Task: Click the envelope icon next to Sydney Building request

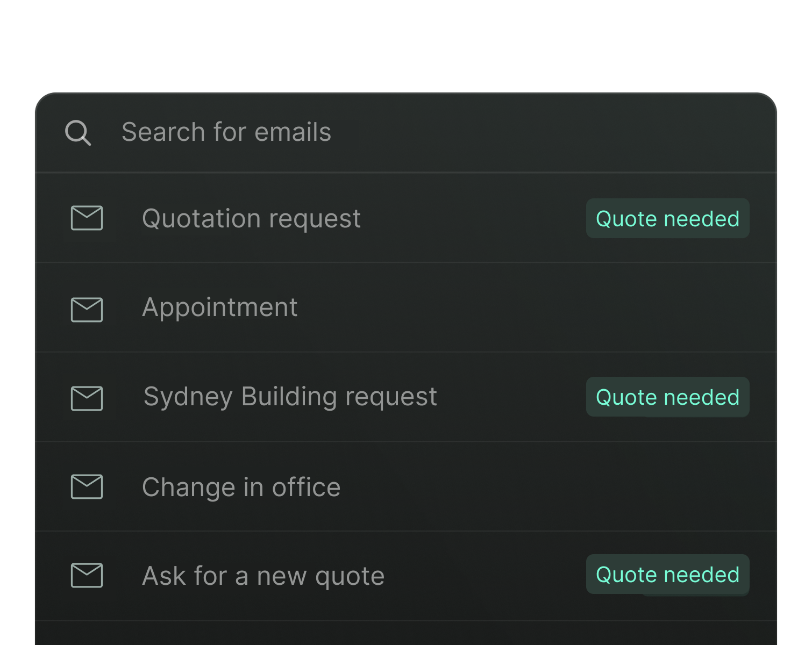Action: tap(87, 397)
